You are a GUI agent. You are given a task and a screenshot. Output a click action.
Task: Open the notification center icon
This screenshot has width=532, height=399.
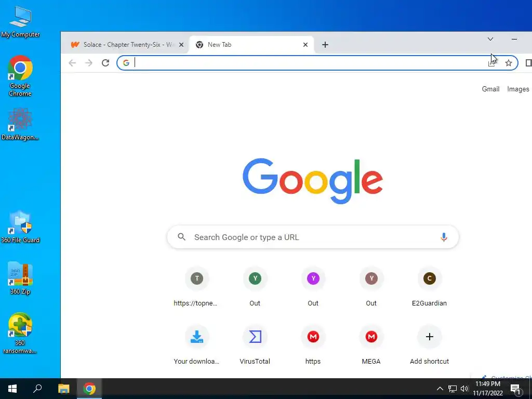click(516, 389)
